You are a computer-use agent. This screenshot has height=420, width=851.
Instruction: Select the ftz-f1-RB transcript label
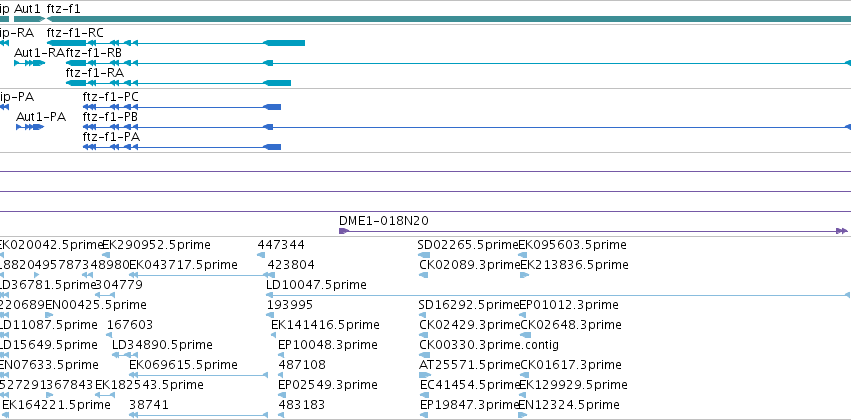(94, 53)
